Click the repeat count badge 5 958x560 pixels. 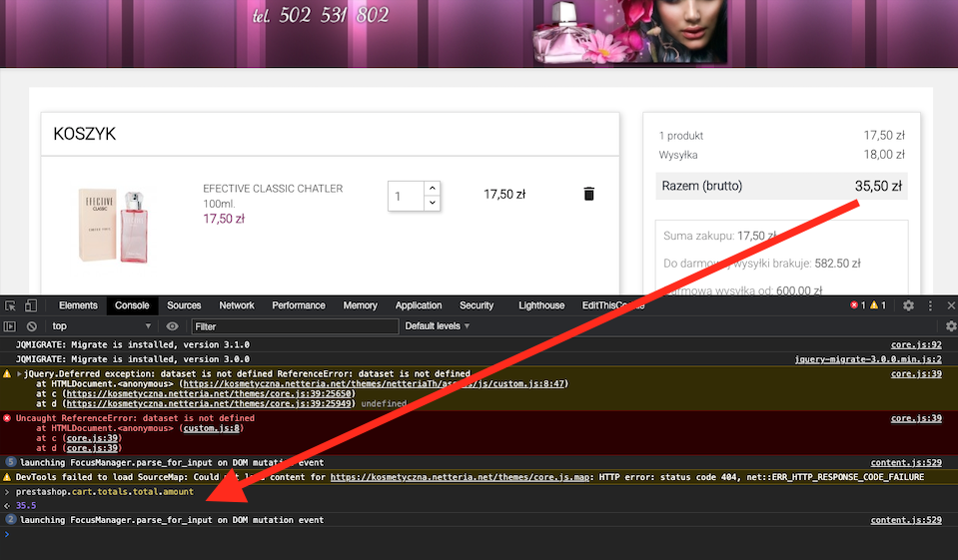pyautogui.click(x=10, y=462)
